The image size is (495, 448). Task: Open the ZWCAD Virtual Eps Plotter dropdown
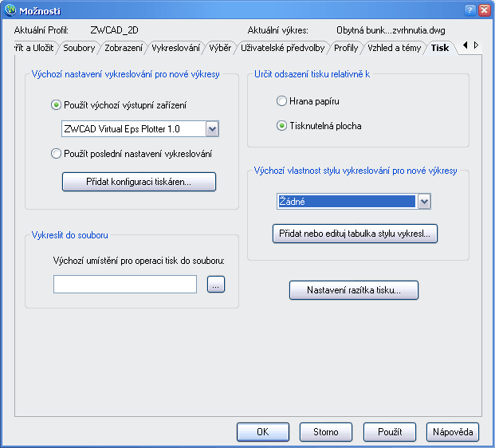[x=211, y=129]
